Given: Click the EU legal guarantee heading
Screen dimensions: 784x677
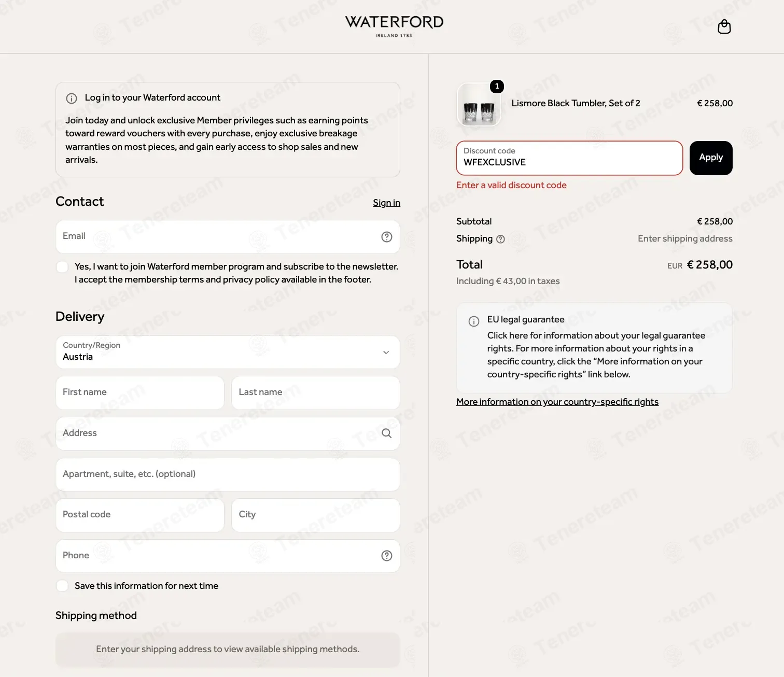Looking at the screenshot, I should [526, 319].
